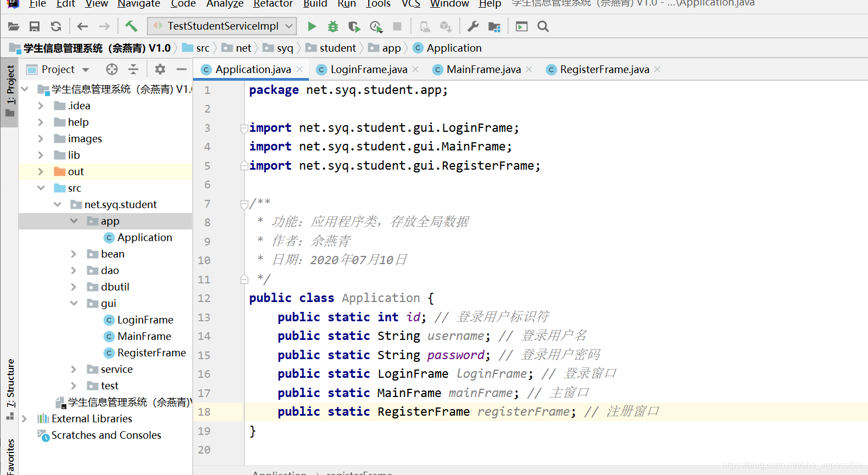Click the Synchronize refresh icon
Viewport: 868px width, 475px height.
55,26
